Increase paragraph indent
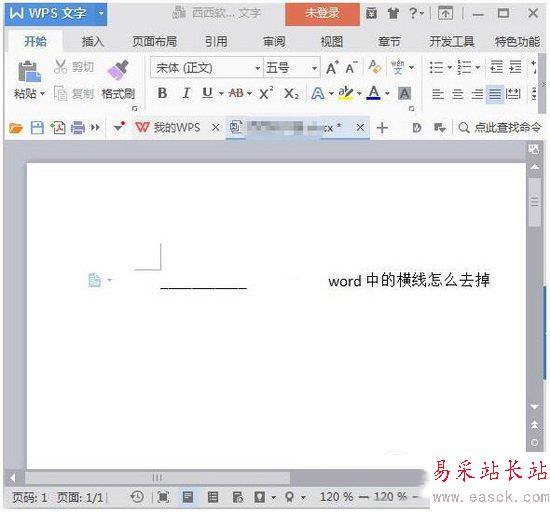Screen dimensions: 550x512 tap(515, 67)
